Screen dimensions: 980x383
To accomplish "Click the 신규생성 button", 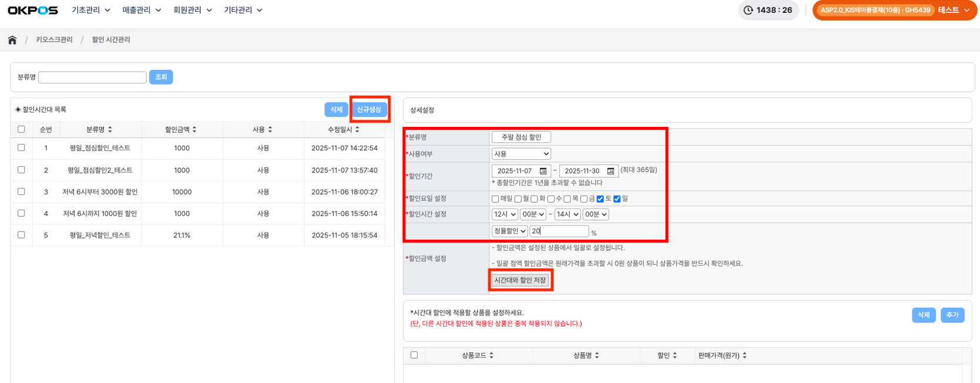I will click(369, 110).
